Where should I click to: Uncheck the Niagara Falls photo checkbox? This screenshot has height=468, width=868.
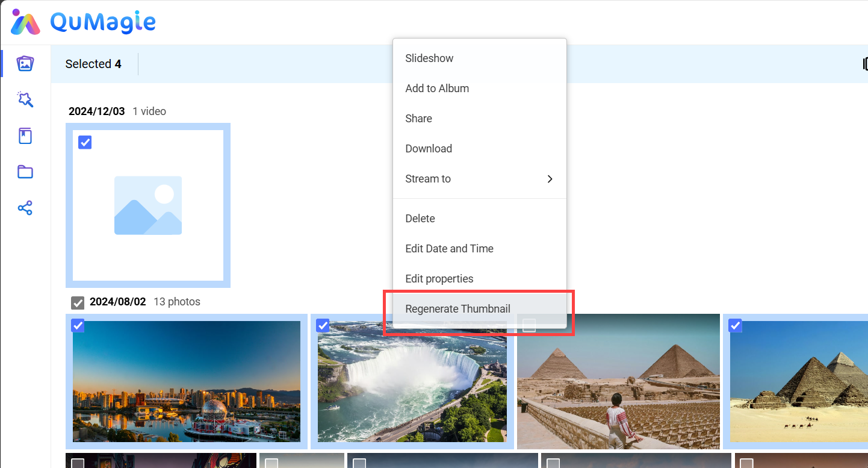pos(323,326)
